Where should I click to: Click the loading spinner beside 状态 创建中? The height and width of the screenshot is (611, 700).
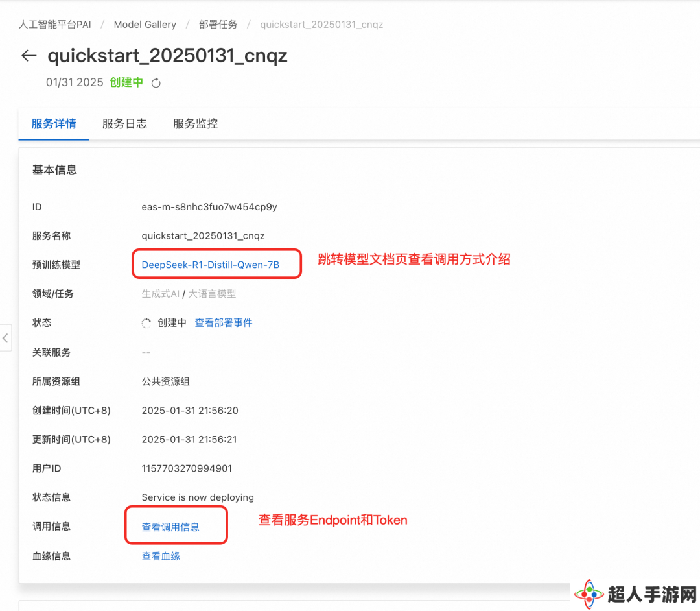[x=146, y=323]
